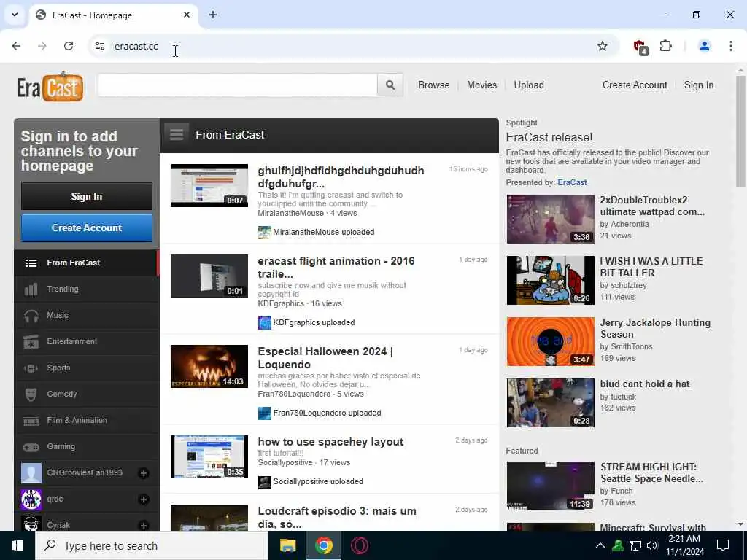The height and width of the screenshot is (560, 747).
Task: Open the Windows Start menu
Action: pos(18,545)
